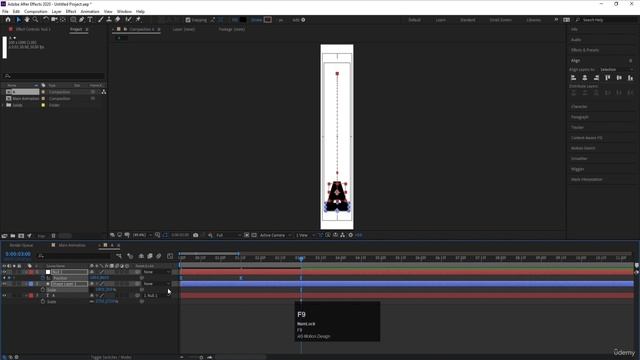Open the Full resolution dropdown
This screenshot has height=360, width=640.
pyautogui.click(x=227, y=235)
